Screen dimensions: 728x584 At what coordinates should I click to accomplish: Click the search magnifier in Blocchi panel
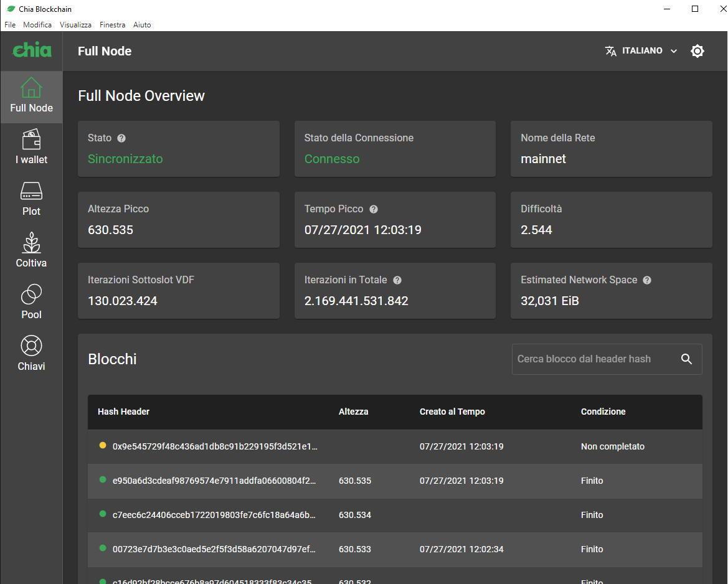coord(686,359)
